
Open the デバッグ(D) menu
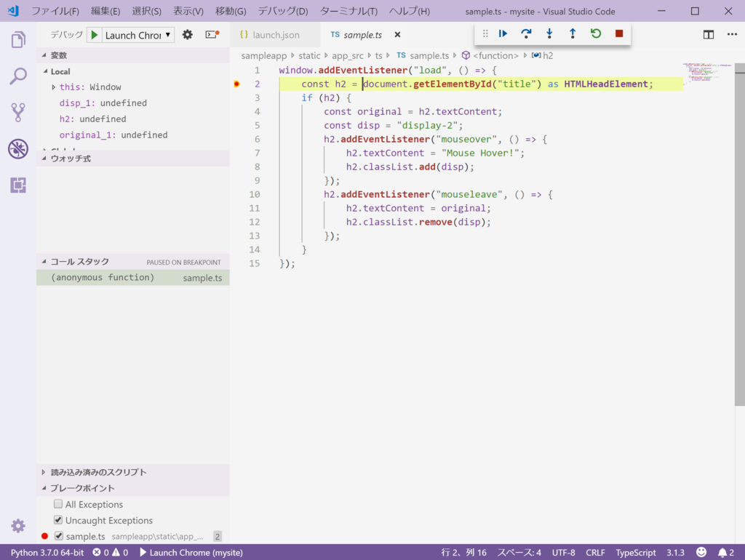pyautogui.click(x=283, y=11)
